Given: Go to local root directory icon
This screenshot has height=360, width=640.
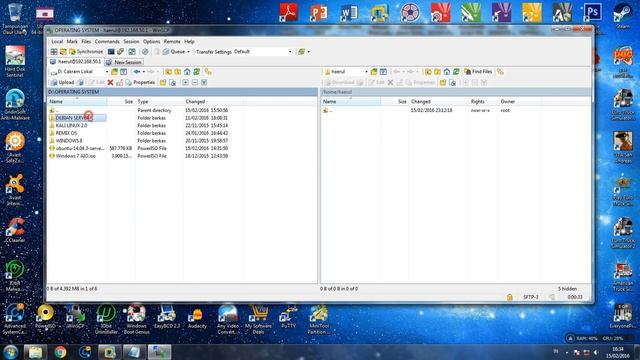Looking at the screenshot, I should (178, 72).
